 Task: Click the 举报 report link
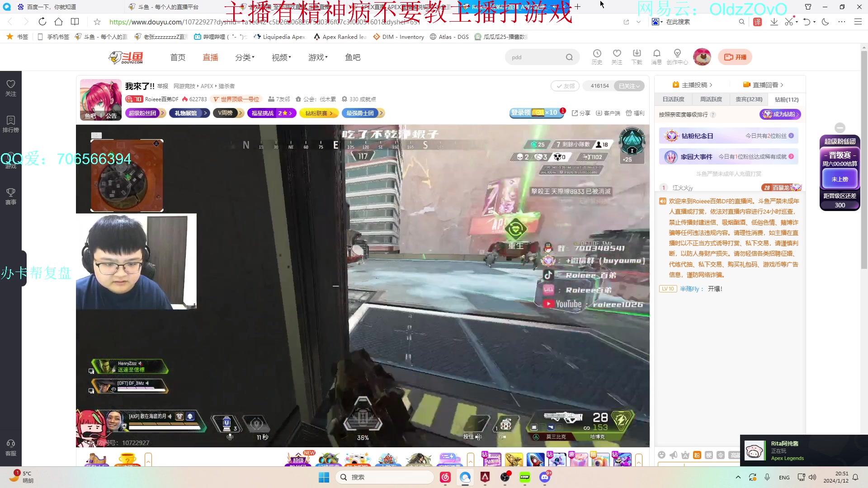tap(163, 86)
